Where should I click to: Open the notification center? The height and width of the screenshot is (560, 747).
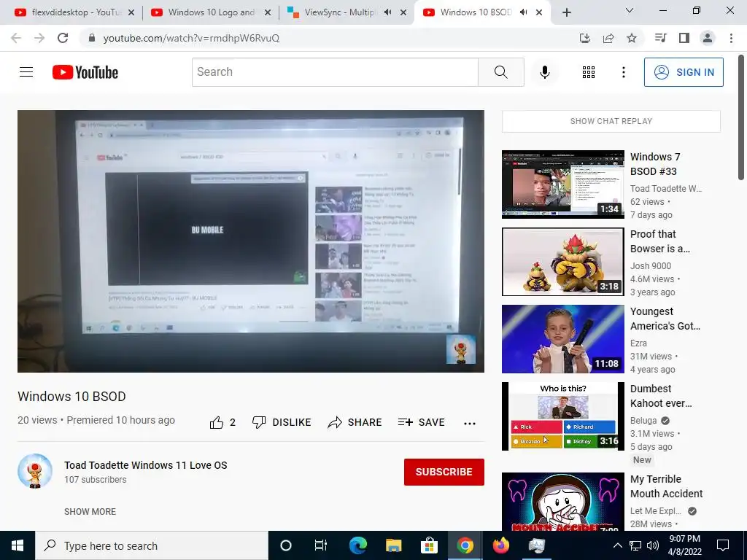click(723, 545)
